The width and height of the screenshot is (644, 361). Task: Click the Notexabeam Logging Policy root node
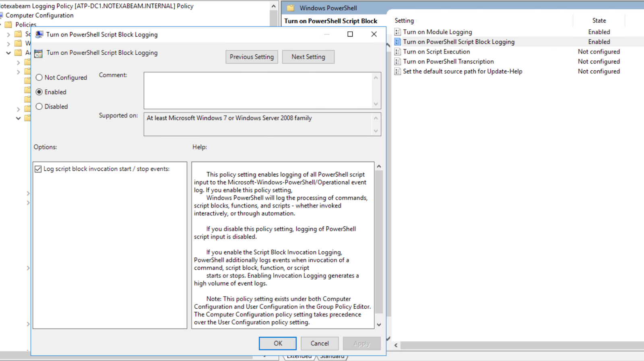97,6
